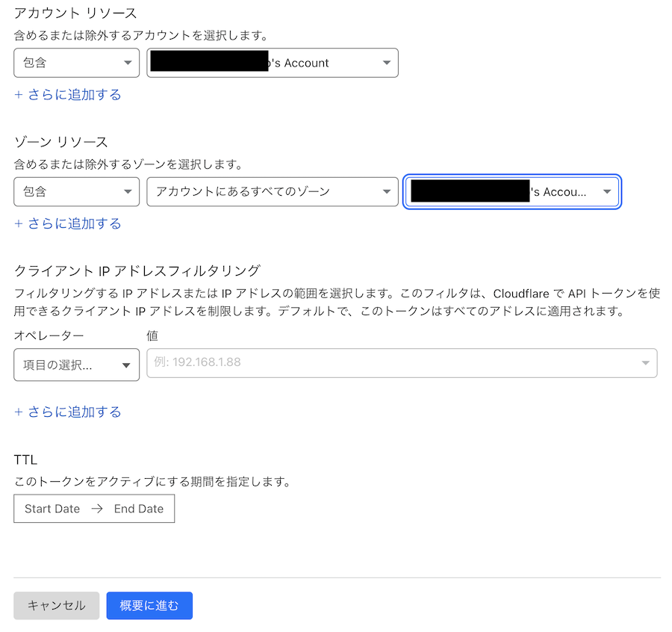Open the アカウントにあるすべてのゾーン dropdown
Viewport: 672px width, 632px height.
(272, 192)
